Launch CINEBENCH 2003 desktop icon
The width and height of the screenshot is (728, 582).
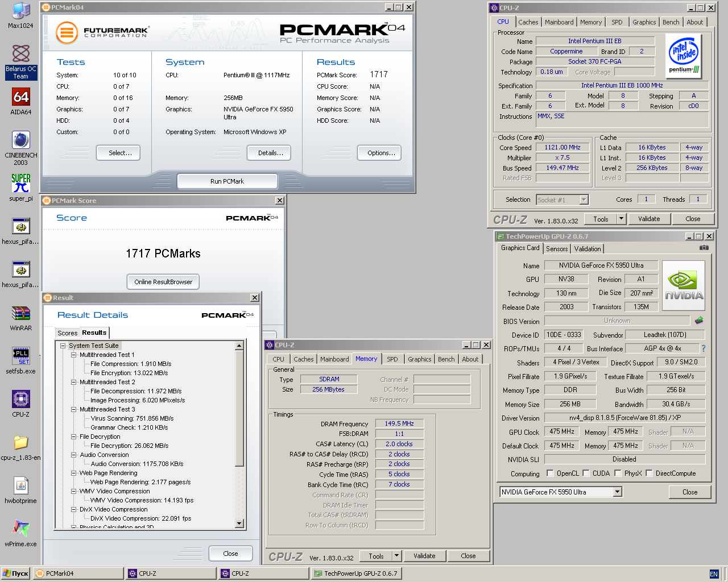[21, 148]
